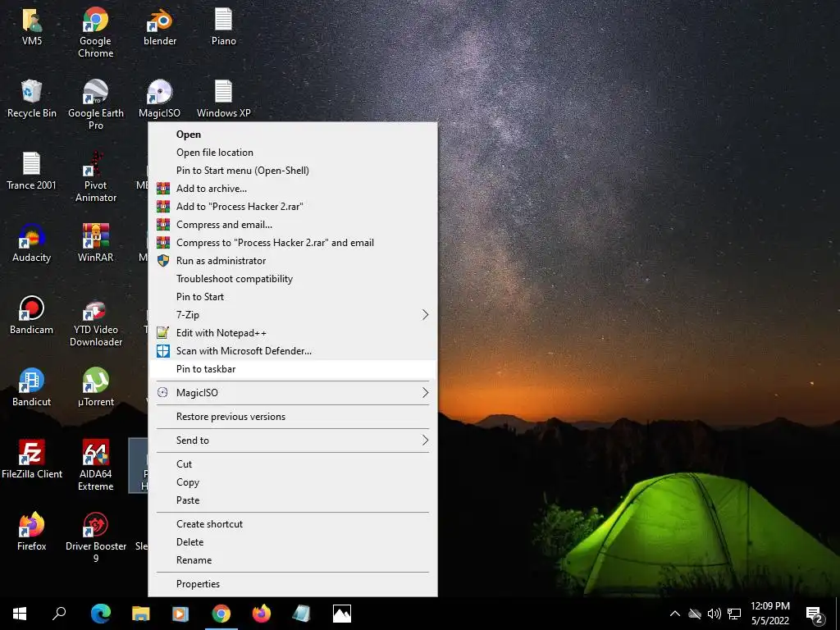Screen dimensions: 840x630
Task: Select the Google Earth Pro shortcut
Action: (95, 104)
